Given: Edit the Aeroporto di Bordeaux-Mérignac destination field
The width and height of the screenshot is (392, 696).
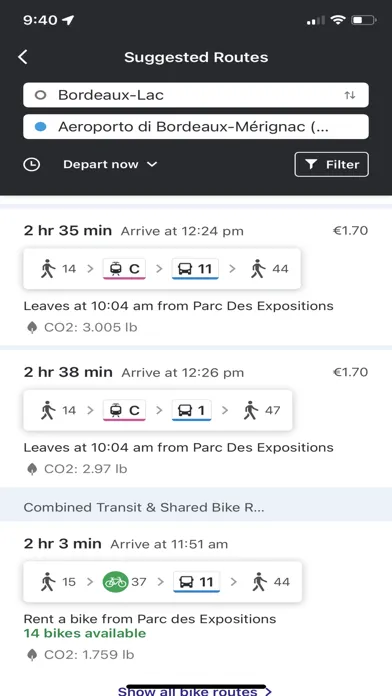Looking at the screenshot, I should coord(196,127).
